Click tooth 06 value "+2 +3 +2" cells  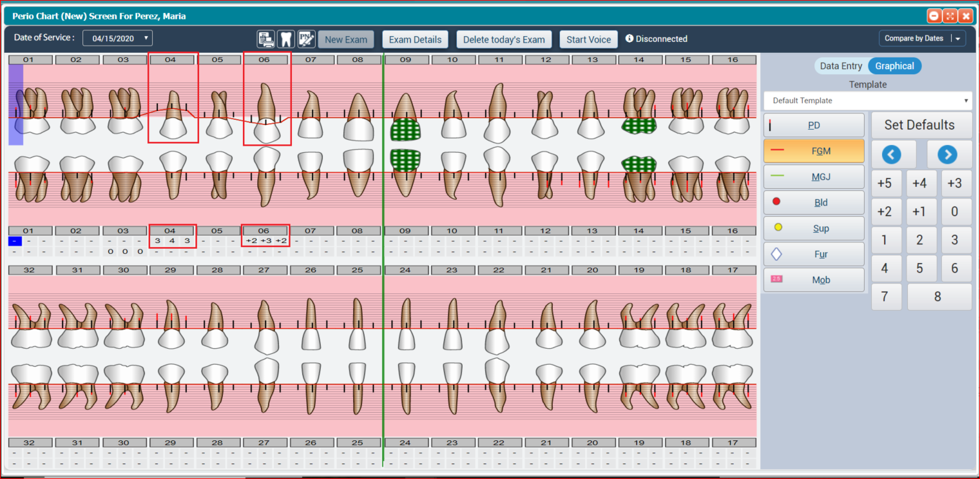(x=265, y=241)
